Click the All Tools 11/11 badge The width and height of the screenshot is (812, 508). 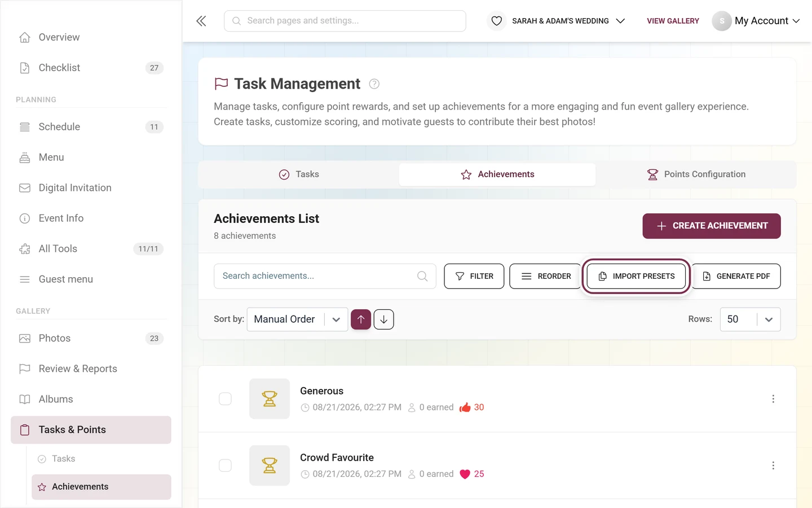pos(148,249)
